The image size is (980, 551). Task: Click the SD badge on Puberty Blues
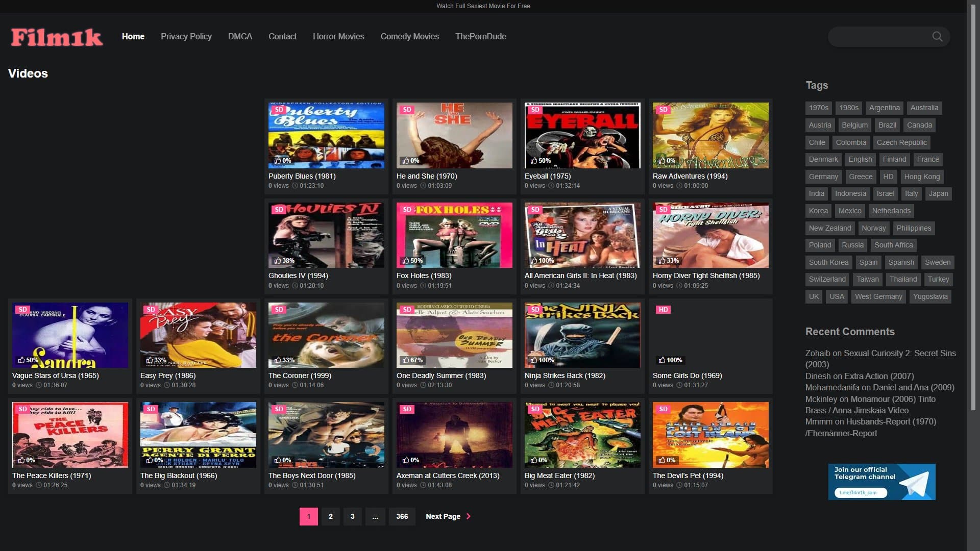point(279,110)
